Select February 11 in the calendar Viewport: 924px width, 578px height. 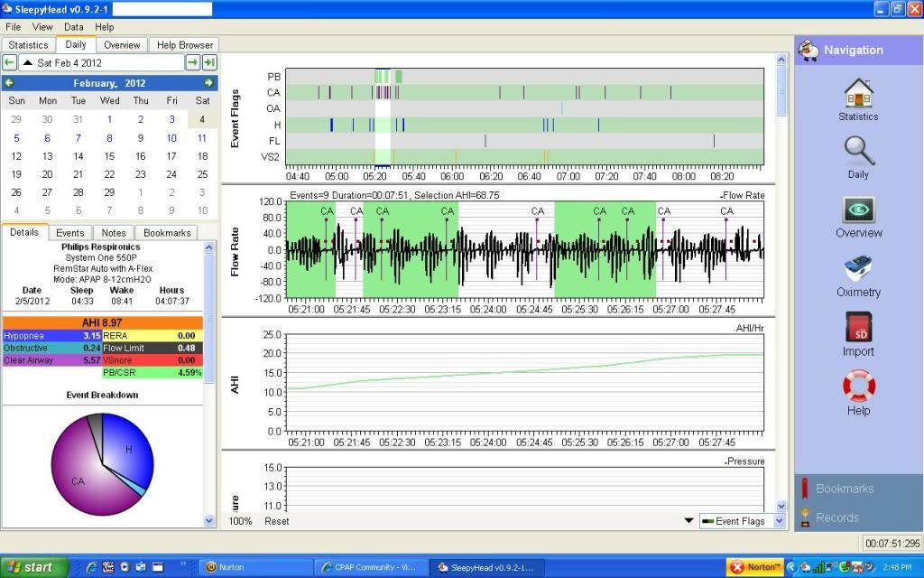202,138
